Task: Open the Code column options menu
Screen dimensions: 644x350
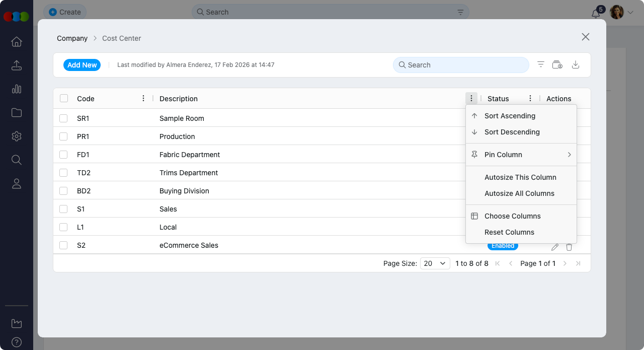Action: 143,98
